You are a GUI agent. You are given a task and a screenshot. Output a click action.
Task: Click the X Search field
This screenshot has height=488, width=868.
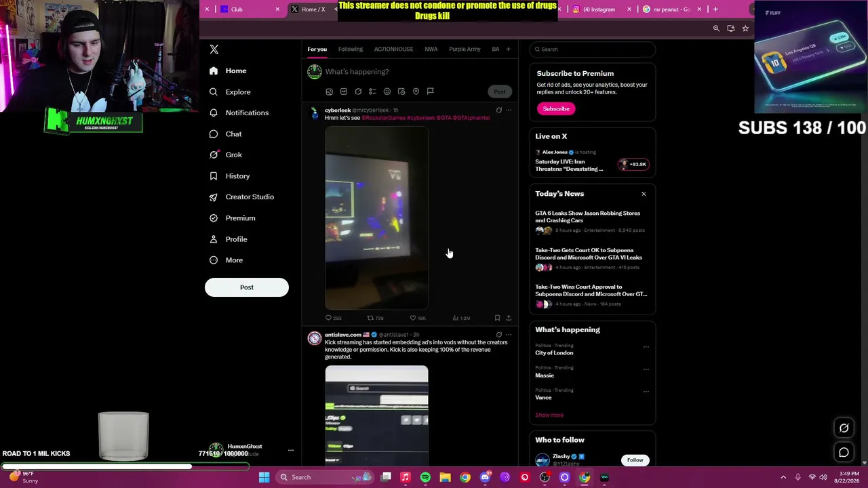click(x=593, y=49)
